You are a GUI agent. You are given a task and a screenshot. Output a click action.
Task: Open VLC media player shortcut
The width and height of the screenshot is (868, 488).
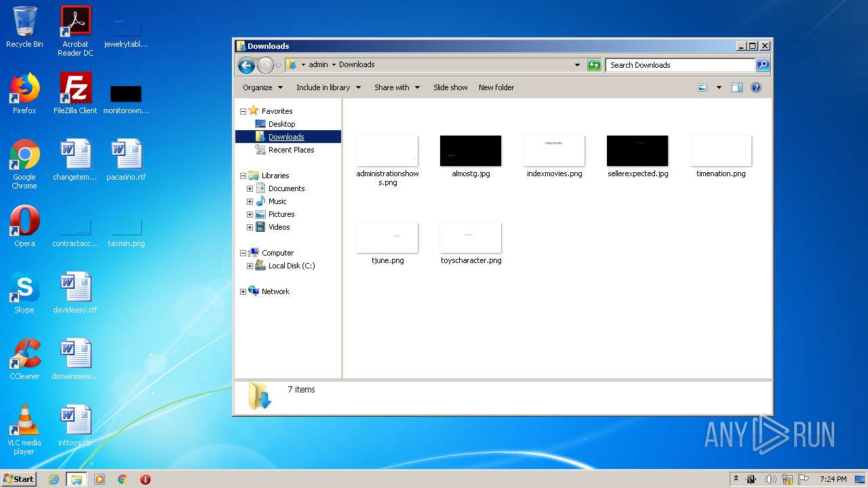(24, 430)
